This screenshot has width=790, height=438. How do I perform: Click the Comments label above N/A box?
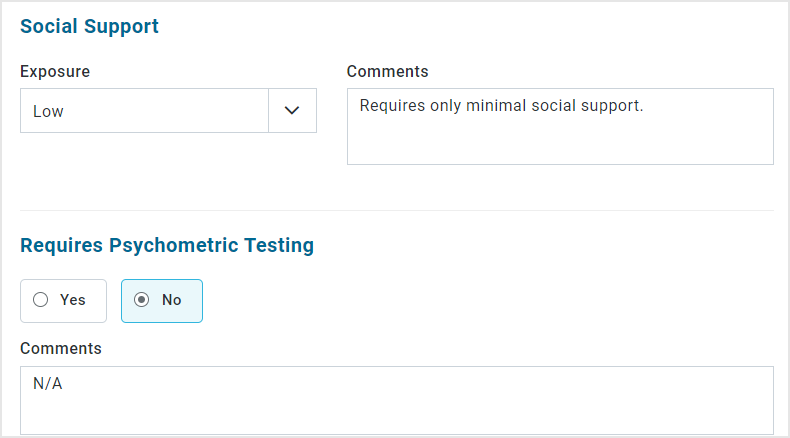61,349
